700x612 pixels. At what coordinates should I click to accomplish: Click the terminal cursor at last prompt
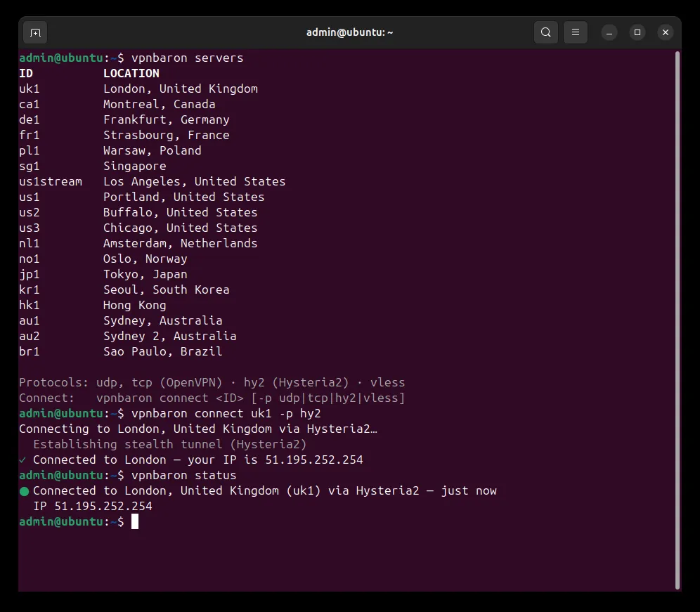click(x=135, y=521)
